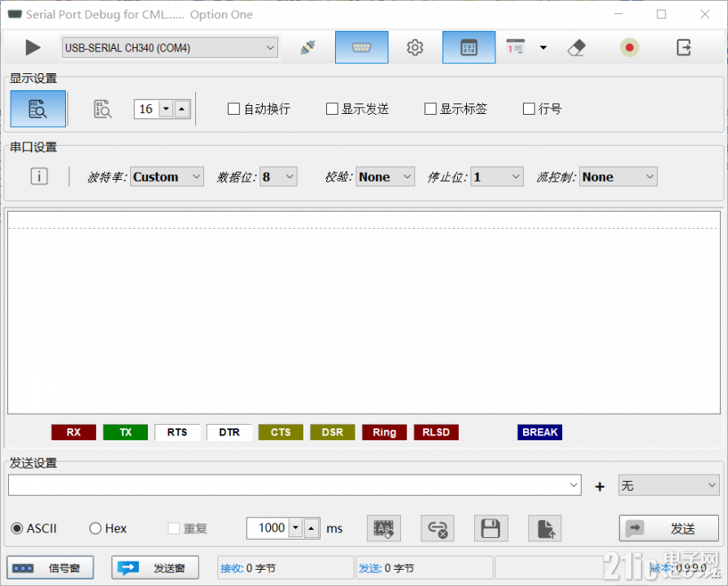Enable the 行号 checkbox

point(529,109)
